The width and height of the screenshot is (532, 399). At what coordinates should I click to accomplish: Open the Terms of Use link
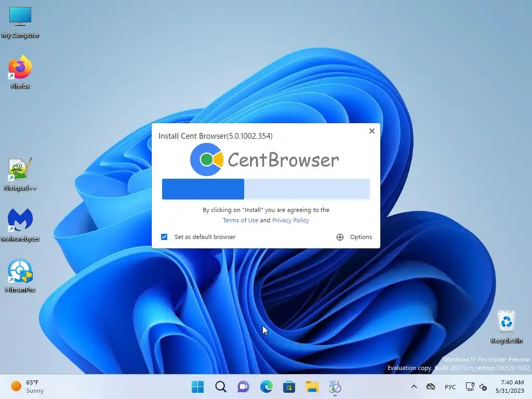240,220
